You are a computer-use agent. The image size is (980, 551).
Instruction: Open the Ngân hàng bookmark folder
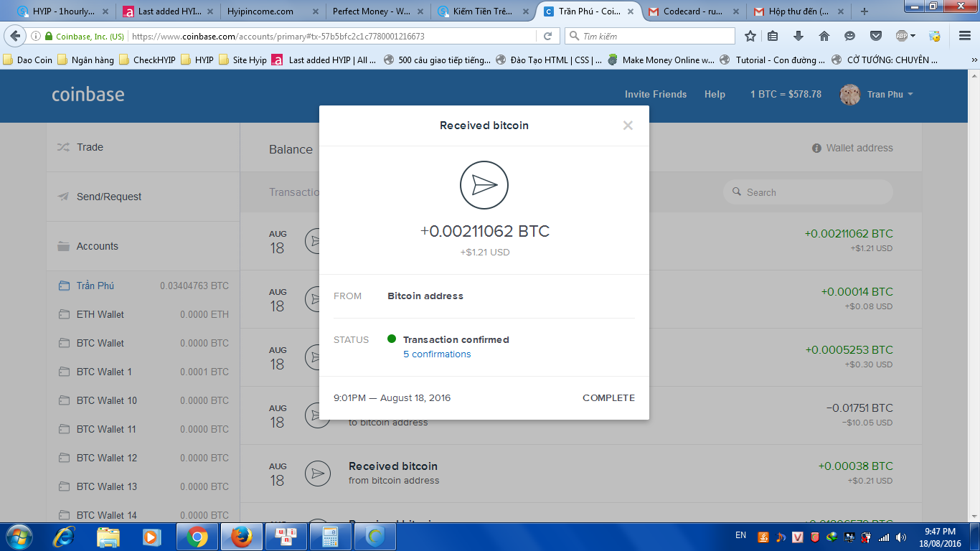click(x=86, y=60)
